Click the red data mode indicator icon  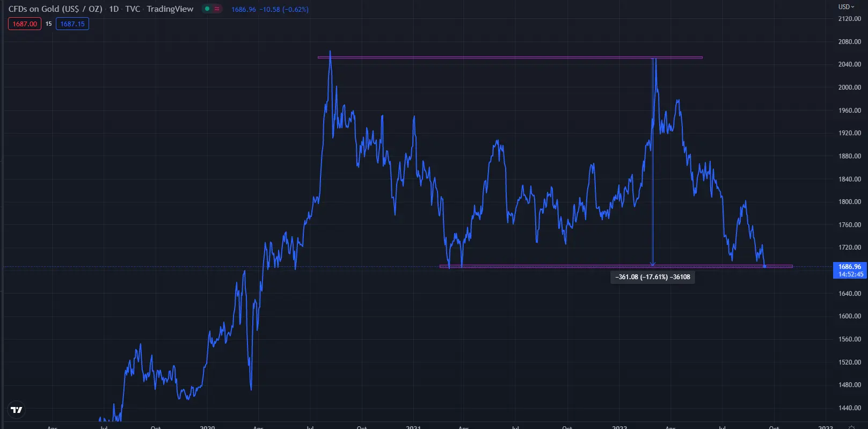tap(217, 9)
